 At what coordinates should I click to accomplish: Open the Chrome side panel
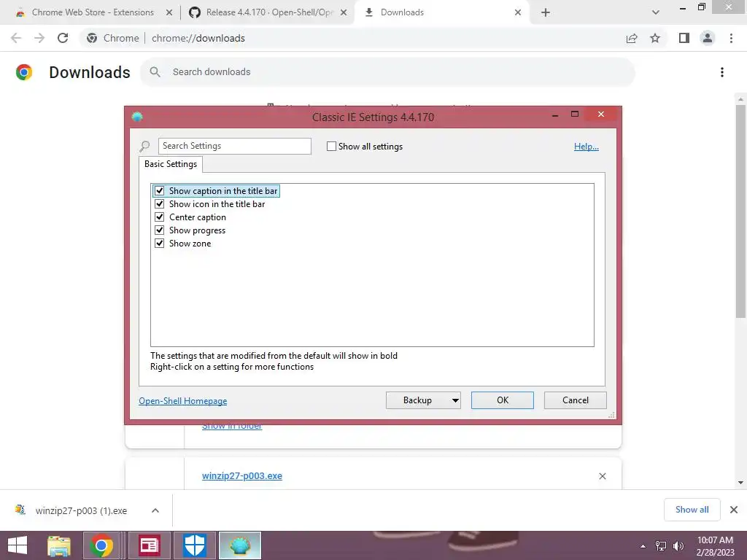point(684,38)
